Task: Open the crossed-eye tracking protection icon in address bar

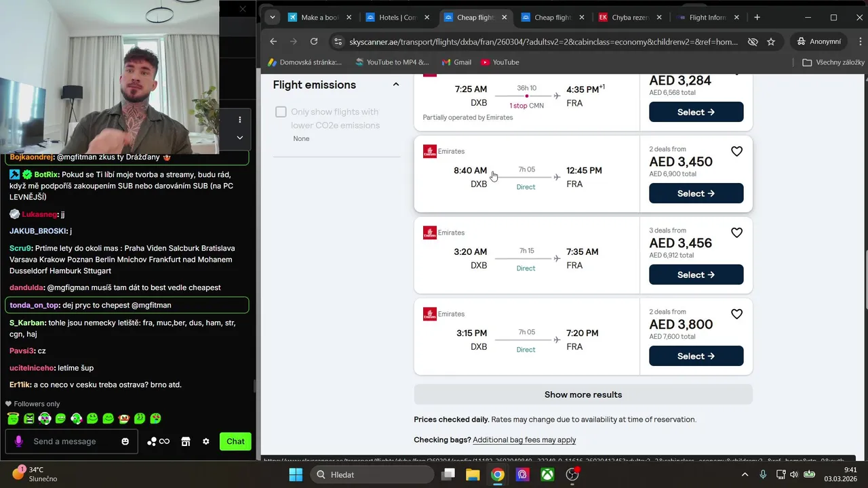Action: [752, 41]
